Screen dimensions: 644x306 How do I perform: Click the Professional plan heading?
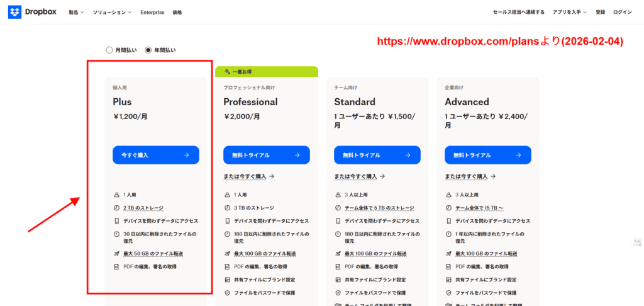point(250,101)
